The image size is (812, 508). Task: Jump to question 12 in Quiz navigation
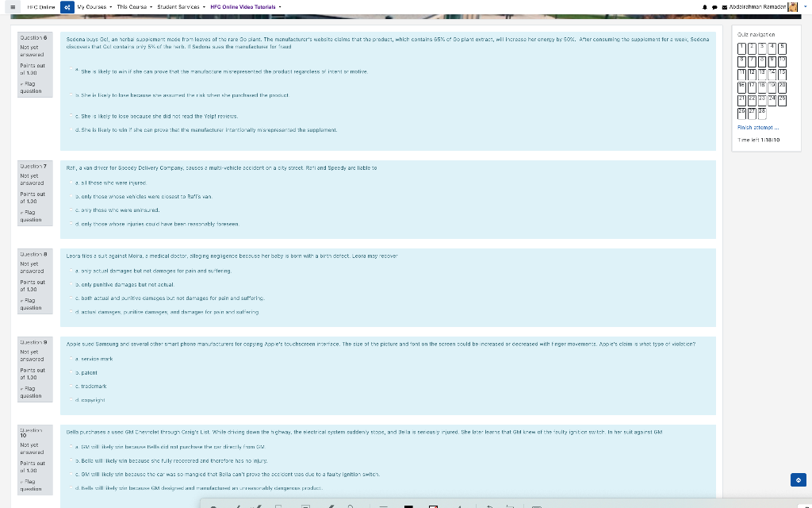(x=752, y=75)
